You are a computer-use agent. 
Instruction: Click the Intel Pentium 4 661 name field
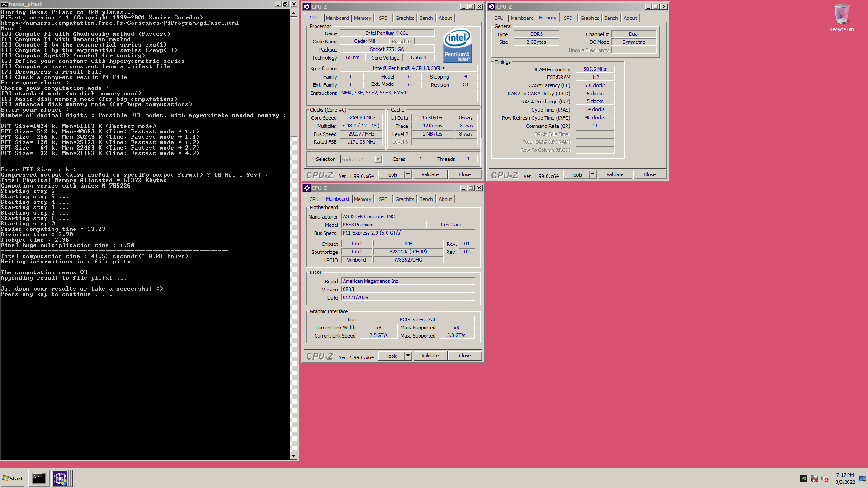click(x=387, y=33)
